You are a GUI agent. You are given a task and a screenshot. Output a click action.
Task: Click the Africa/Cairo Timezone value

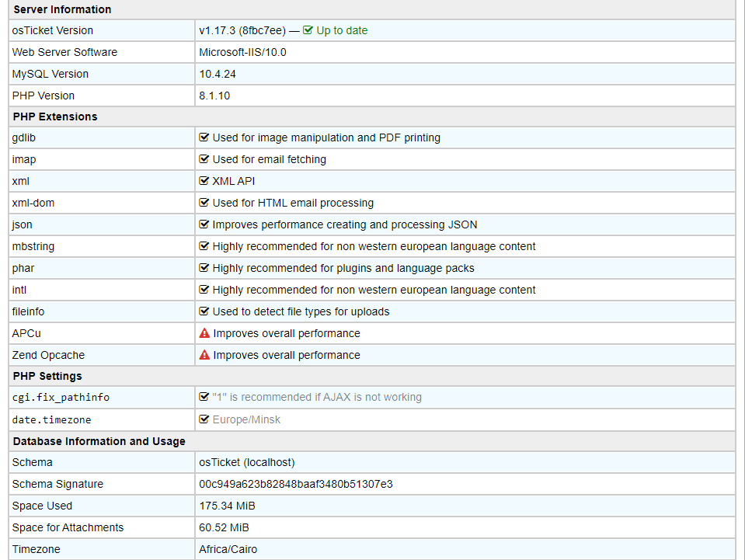click(x=228, y=549)
